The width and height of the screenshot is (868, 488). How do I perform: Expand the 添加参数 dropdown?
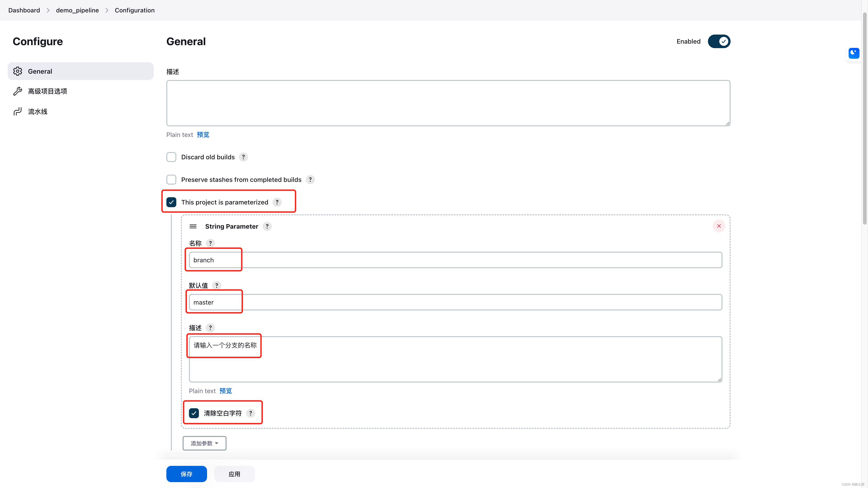pos(204,443)
